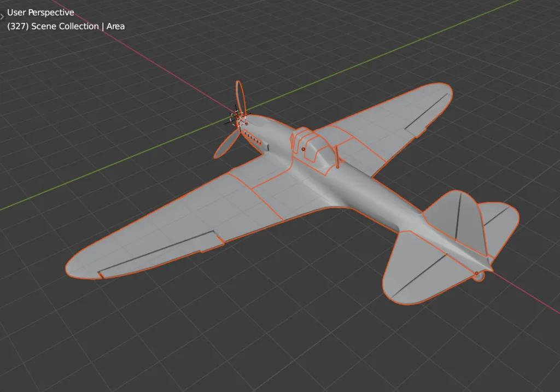The image size is (560, 392).
Task: Click the rounded tip of the near wing
Action: coord(82,262)
